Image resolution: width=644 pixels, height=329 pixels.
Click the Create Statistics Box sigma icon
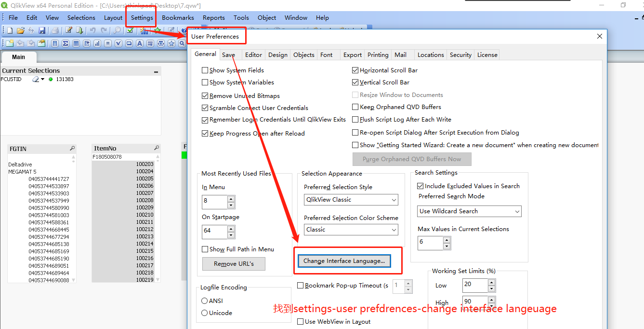(66, 43)
